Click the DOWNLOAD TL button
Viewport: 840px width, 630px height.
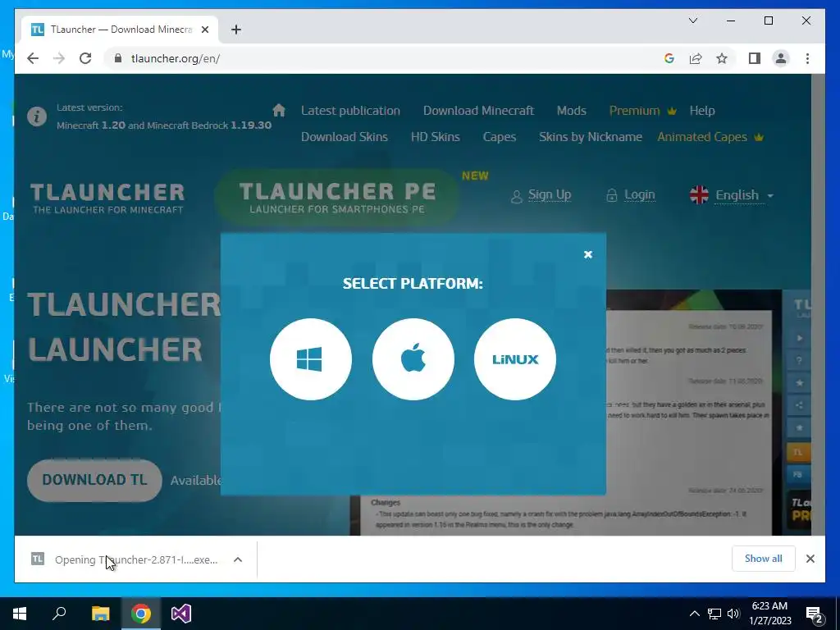[x=94, y=480]
